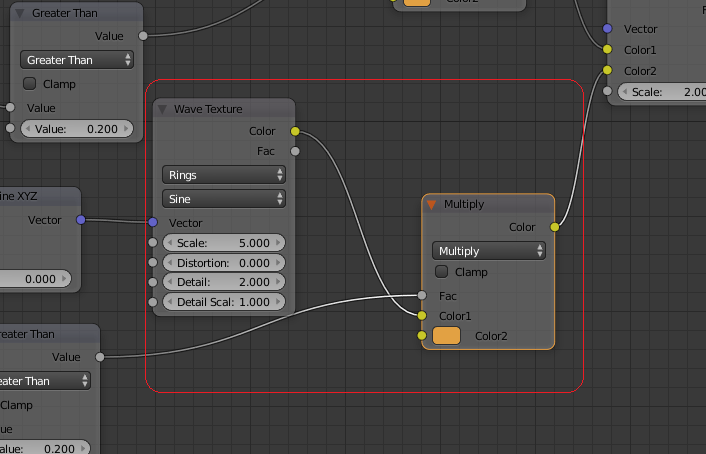Collapse the Multiply node
Viewport: 706px width, 454px height.
coord(431,204)
